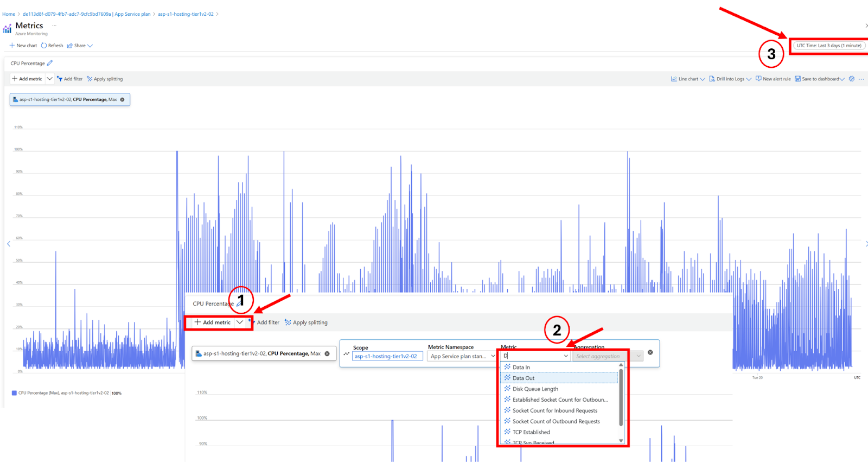Click the Apply splitting icon in the top toolbar

pos(90,79)
